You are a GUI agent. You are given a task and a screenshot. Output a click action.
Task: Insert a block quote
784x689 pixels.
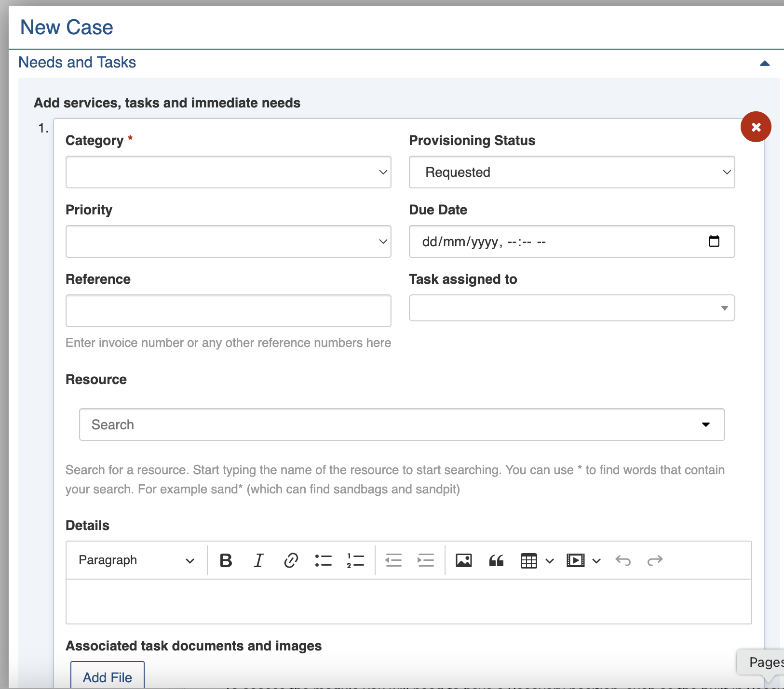496,560
